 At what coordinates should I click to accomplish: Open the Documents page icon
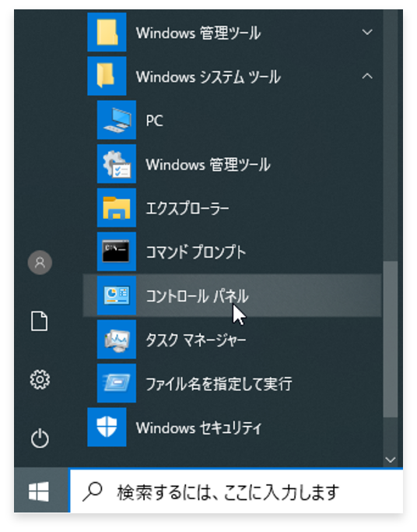point(40,321)
